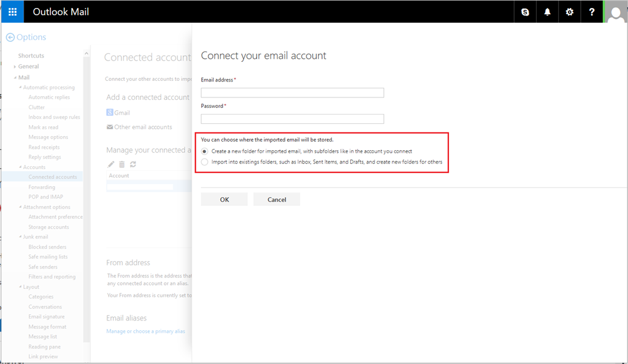Open Skype from the top bar
This screenshot has width=628, height=364.
[x=525, y=12]
